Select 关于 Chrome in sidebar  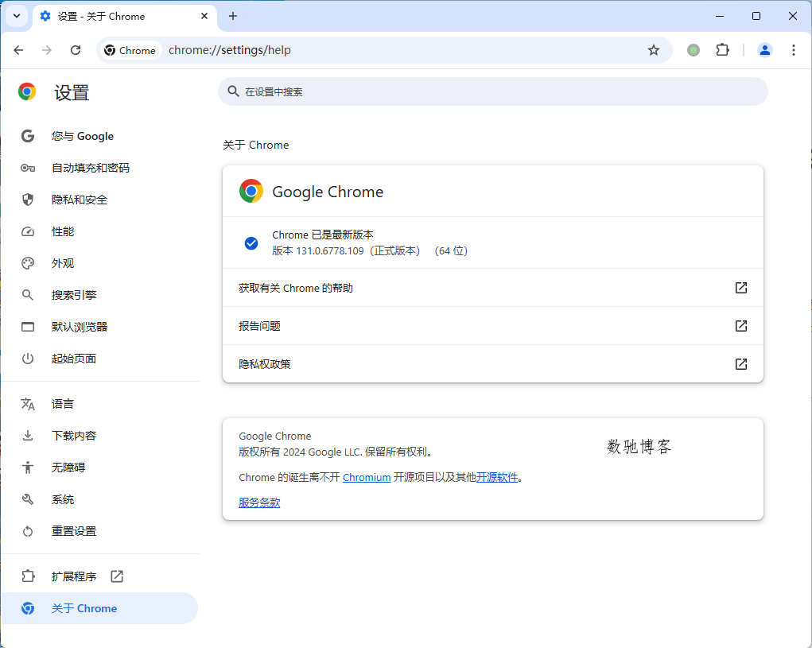(100, 608)
